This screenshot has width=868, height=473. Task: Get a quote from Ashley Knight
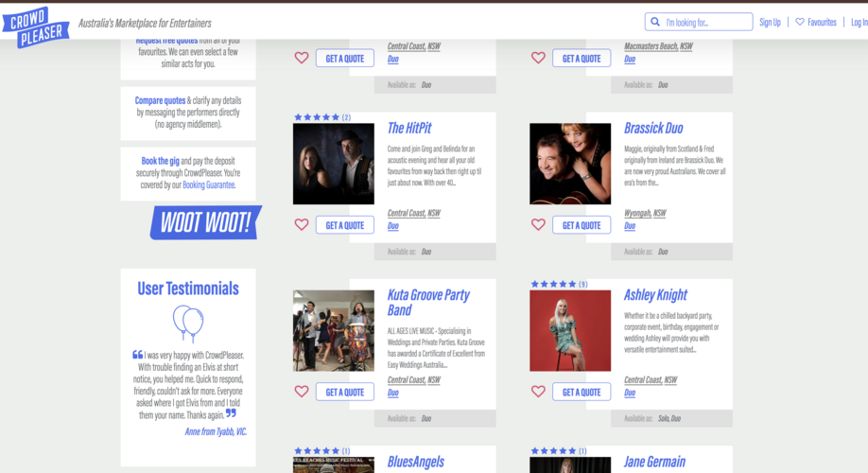tap(582, 393)
